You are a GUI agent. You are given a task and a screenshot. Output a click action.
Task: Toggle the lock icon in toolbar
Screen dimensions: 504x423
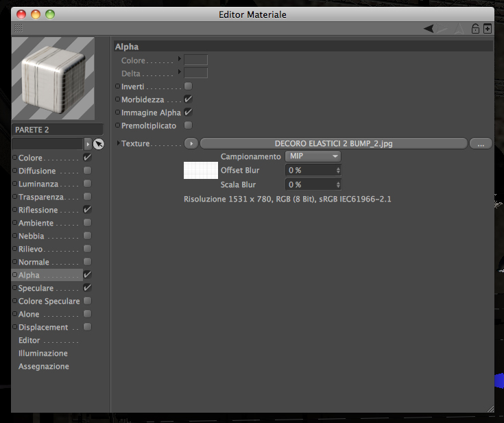[x=475, y=29]
